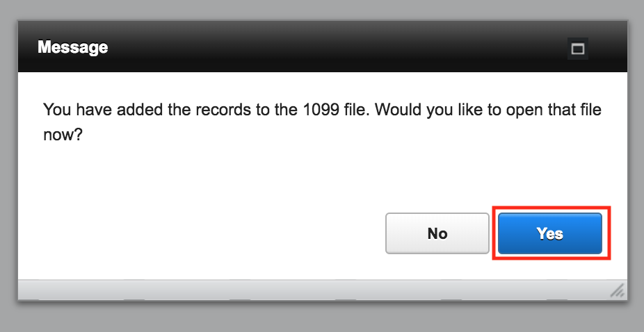Click the resize grip in dialog corner
This screenshot has height=332, width=644.
[x=618, y=290]
